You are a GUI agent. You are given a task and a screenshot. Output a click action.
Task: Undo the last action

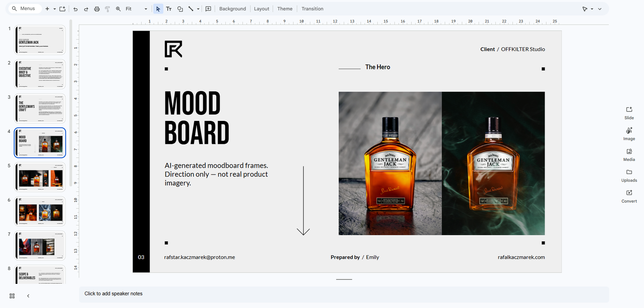tap(75, 9)
